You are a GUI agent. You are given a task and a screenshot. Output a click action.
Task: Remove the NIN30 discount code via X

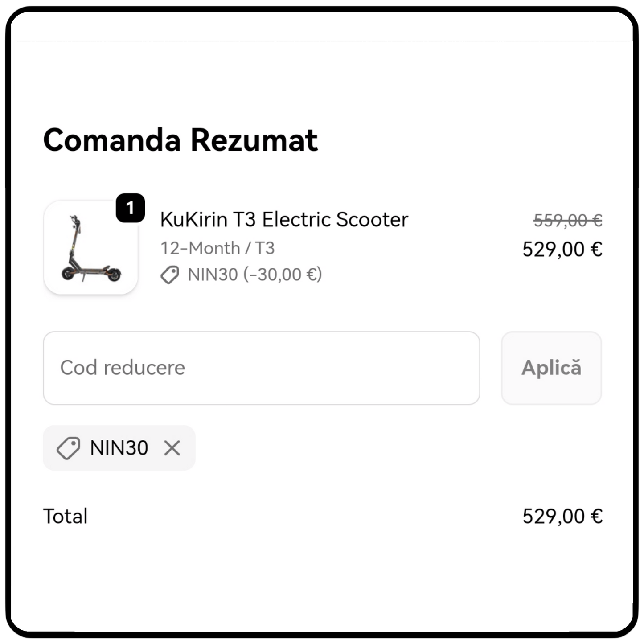coord(171,447)
